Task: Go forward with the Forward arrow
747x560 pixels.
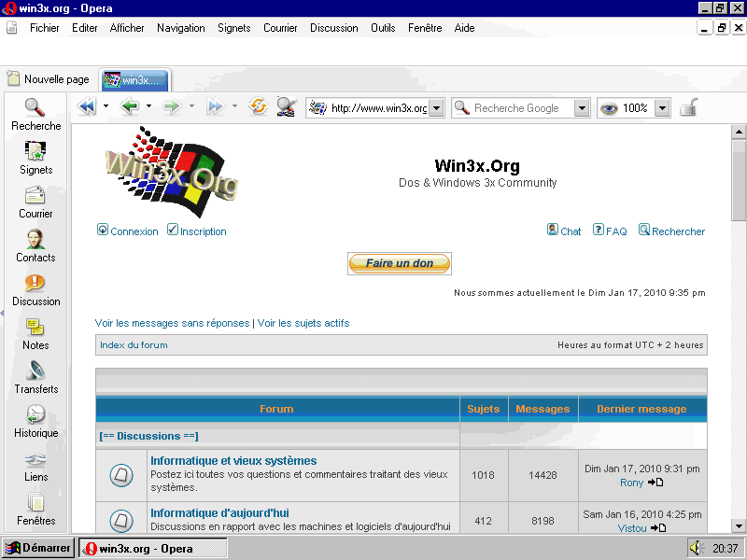Action: pyautogui.click(x=173, y=106)
